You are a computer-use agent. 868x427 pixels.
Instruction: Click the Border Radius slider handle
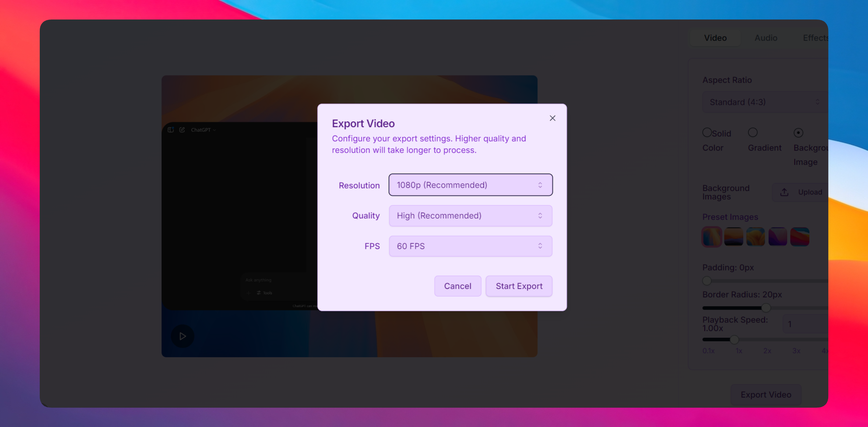click(x=766, y=308)
